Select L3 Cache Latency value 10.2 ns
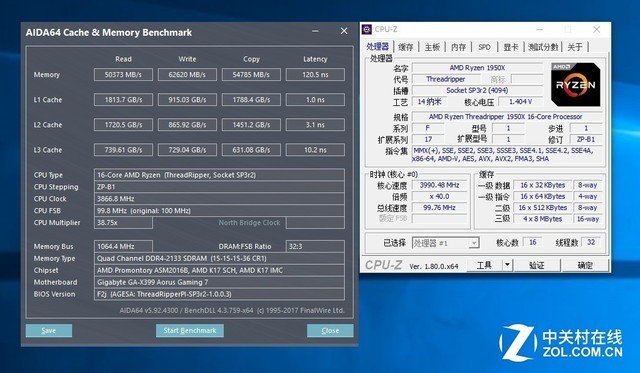Viewport: 640px width, 373px height. pos(315,150)
